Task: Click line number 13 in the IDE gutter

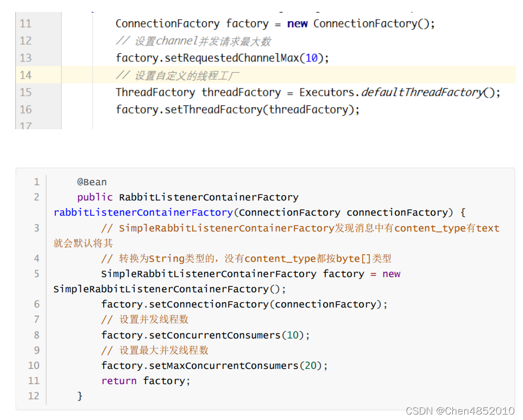Action: tap(26, 58)
